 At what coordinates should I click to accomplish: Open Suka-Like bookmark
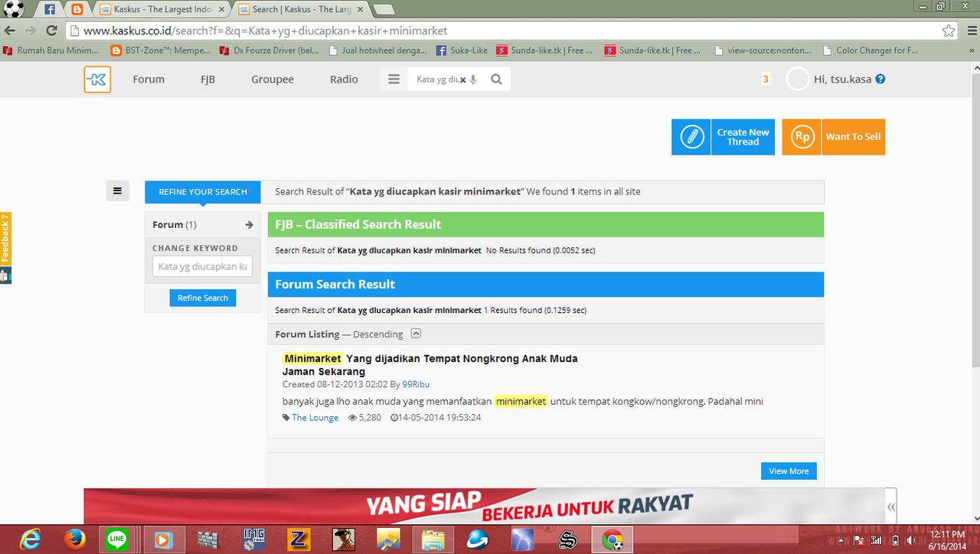coord(462,51)
